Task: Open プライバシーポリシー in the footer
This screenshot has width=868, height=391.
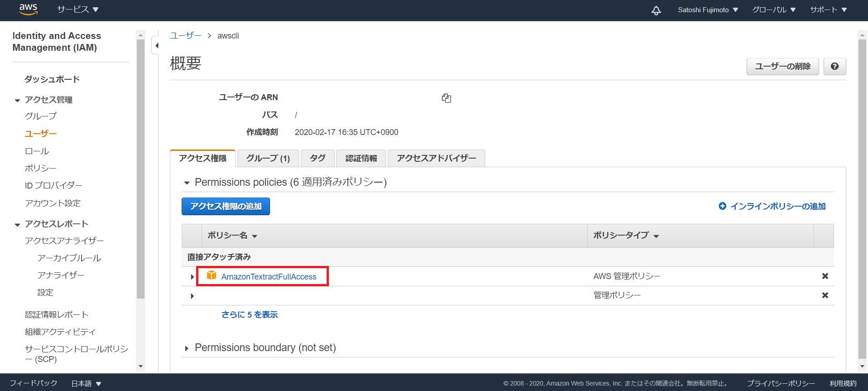Action: [x=781, y=383]
